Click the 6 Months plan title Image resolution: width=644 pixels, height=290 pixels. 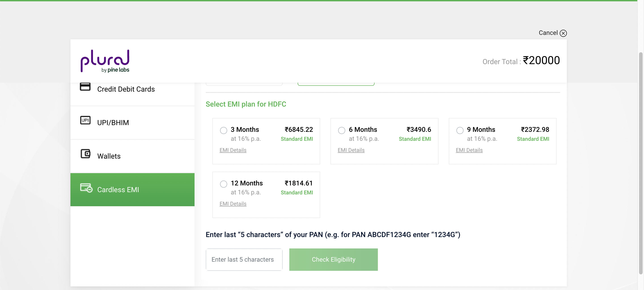tap(363, 129)
